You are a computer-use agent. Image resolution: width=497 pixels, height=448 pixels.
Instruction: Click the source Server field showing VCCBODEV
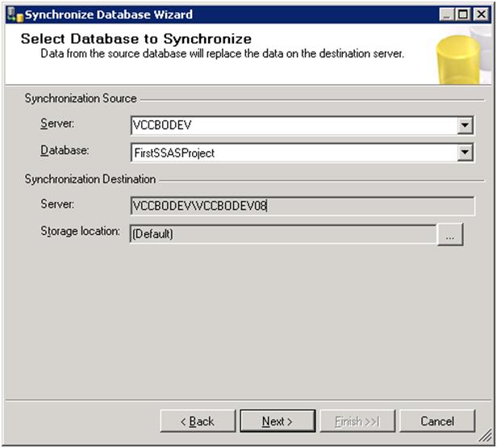(302, 125)
